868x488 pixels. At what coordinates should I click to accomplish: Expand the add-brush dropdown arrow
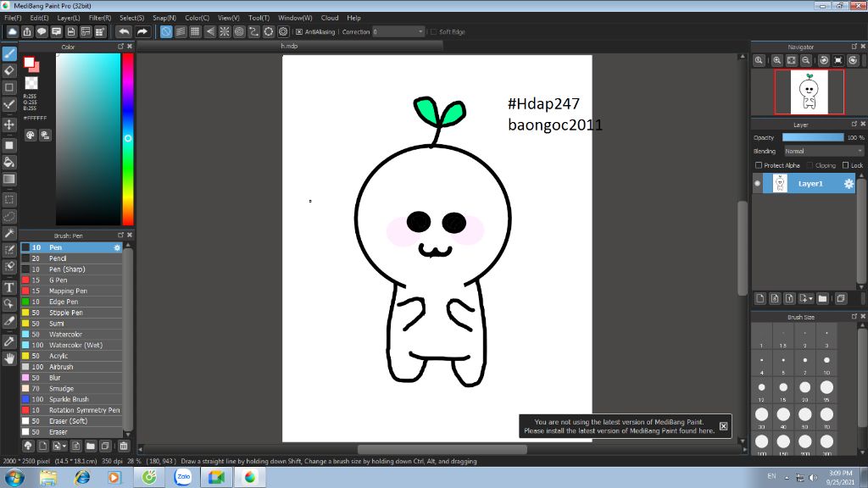point(64,446)
